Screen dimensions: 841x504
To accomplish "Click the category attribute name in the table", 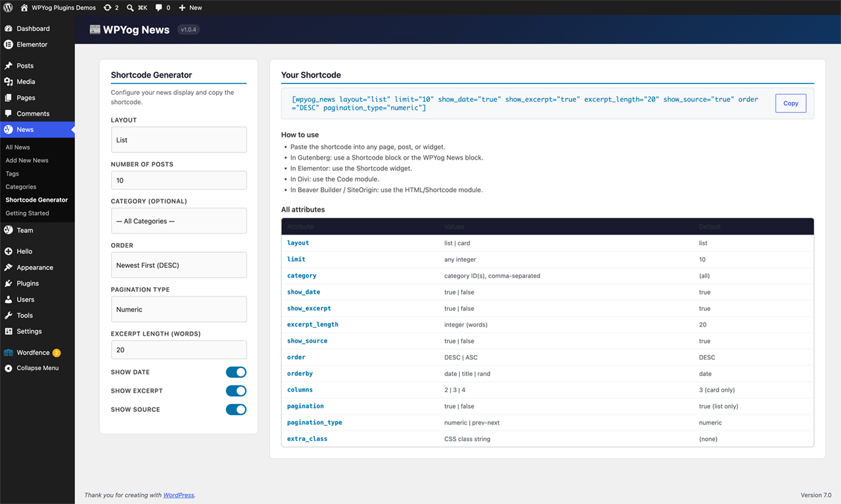I will coord(302,276).
